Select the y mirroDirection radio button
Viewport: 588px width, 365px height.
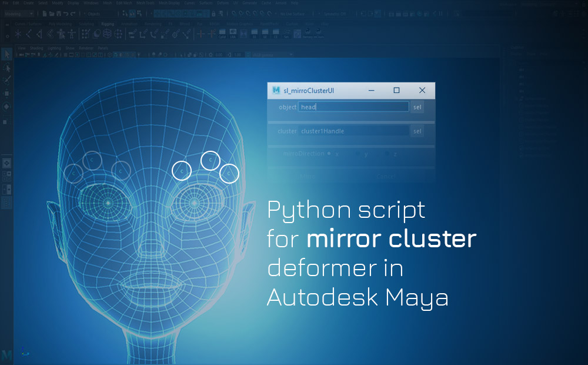click(x=358, y=154)
